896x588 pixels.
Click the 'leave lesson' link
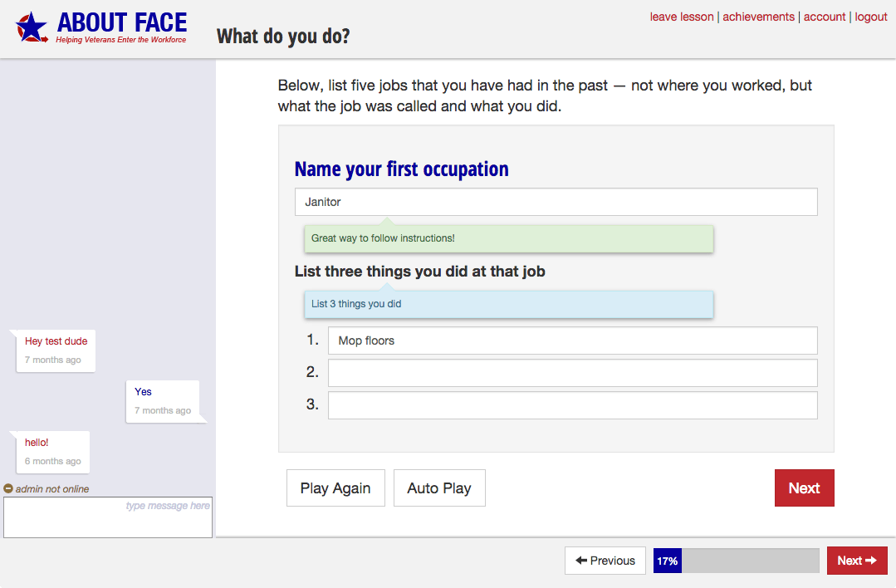click(x=681, y=17)
